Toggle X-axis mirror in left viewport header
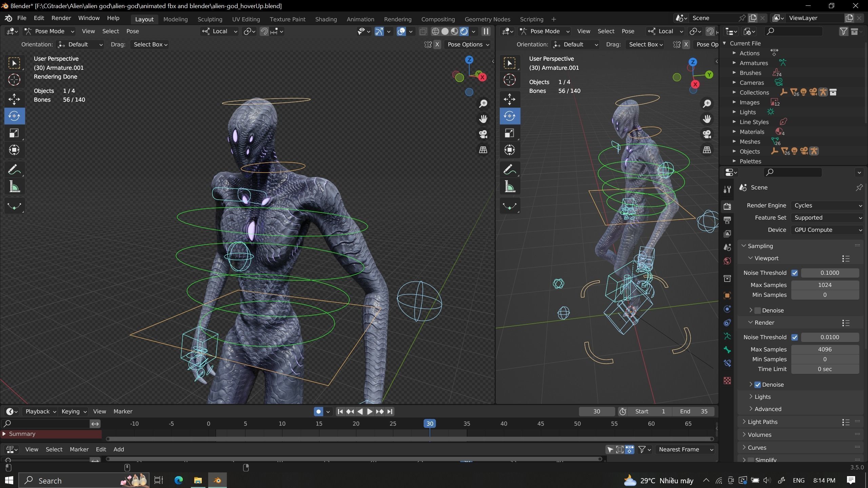868x488 pixels. pyautogui.click(x=437, y=44)
